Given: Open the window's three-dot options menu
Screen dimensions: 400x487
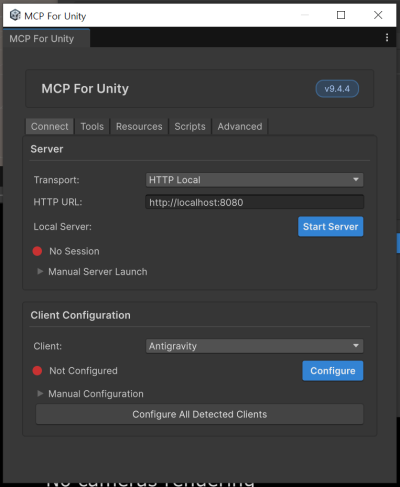Looking at the screenshot, I should [x=387, y=37].
